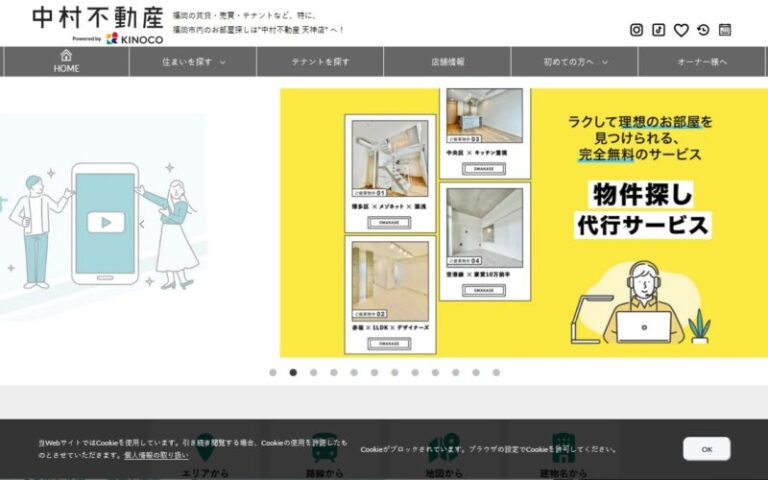Open the Instagram icon link
Screen dimensions: 768x480
pos(636,30)
